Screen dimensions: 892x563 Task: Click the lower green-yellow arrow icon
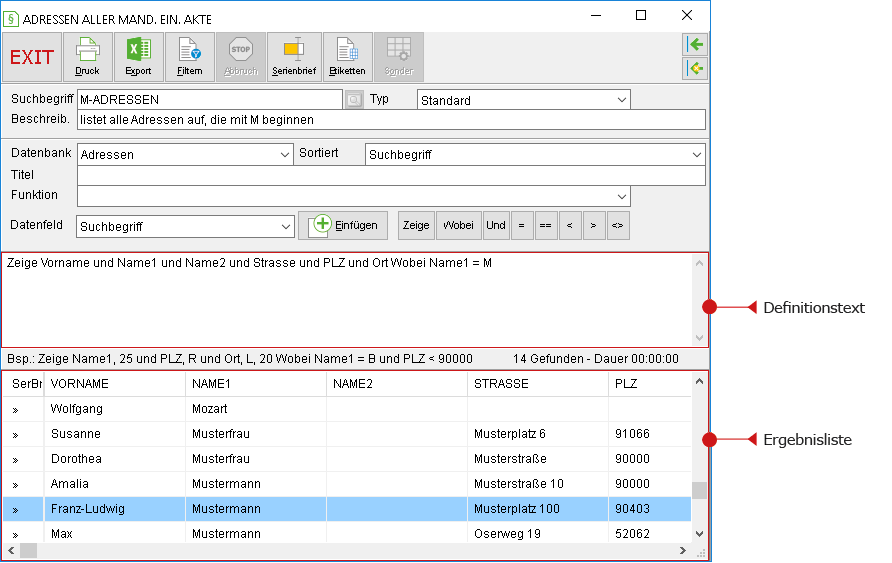pos(695,68)
